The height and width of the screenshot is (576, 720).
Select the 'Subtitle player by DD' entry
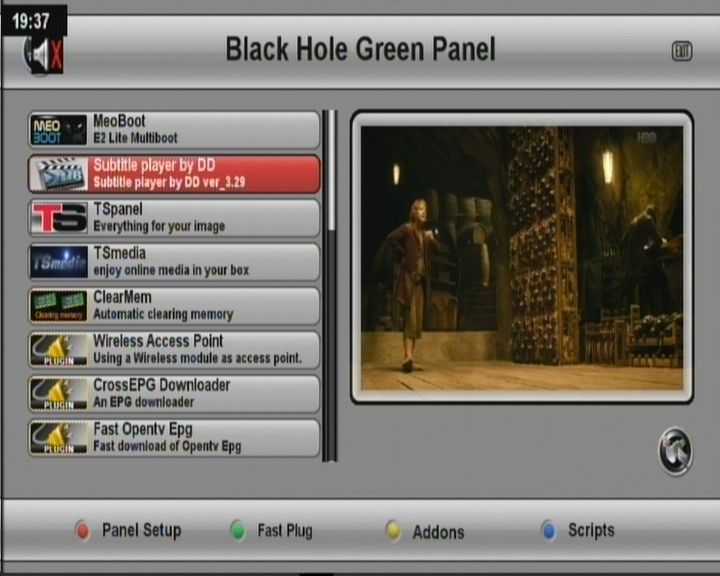click(174, 174)
